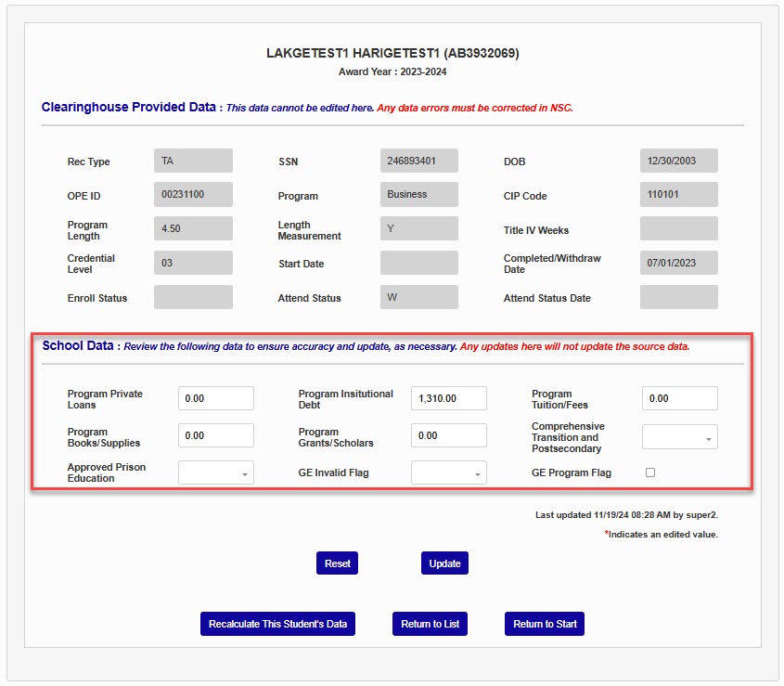This screenshot has height=686, width=784.
Task: Click the Award Year : 2023-2024 text
Action: click(392, 71)
